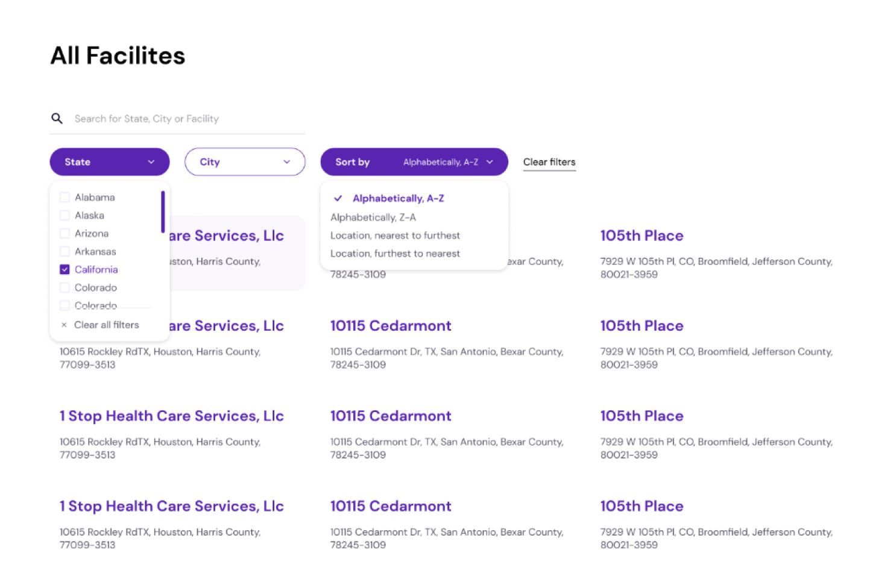Click the search magnifier icon
The width and height of the screenshot is (896, 588).
coord(57,118)
